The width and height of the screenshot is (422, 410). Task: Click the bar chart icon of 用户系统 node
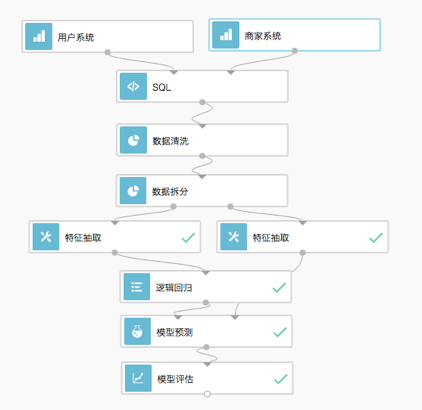pyautogui.click(x=39, y=36)
